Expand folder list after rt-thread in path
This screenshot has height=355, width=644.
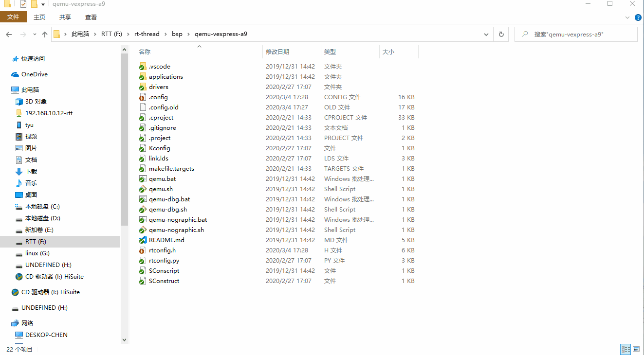pos(166,35)
